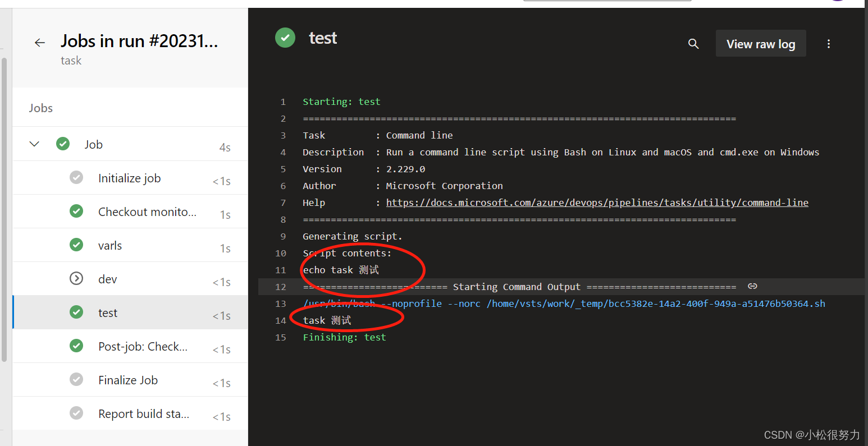The width and height of the screenshot is (868, 446).
Task: Click the 'task' subtitle under run title
Action: [x=71, y=61]
